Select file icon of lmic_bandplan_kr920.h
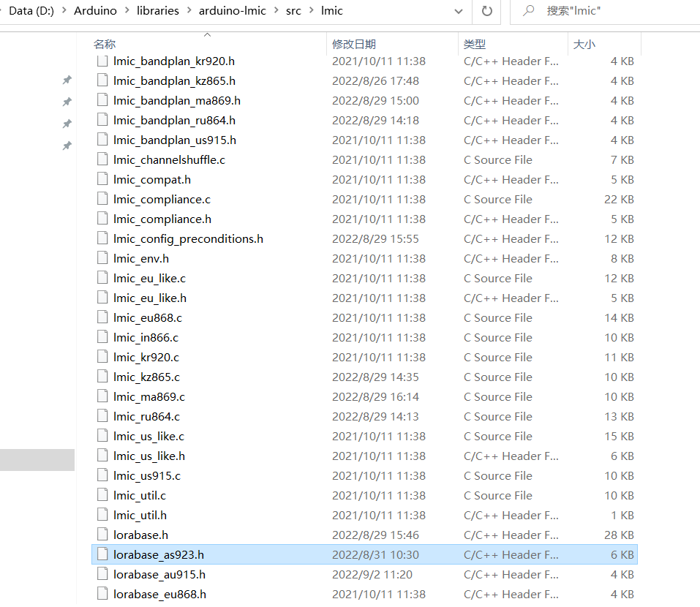 click(x=102, y=61)
